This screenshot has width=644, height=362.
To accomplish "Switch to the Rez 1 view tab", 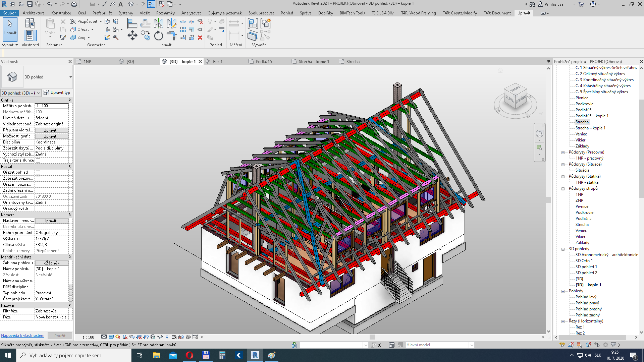I will (217, 62).
